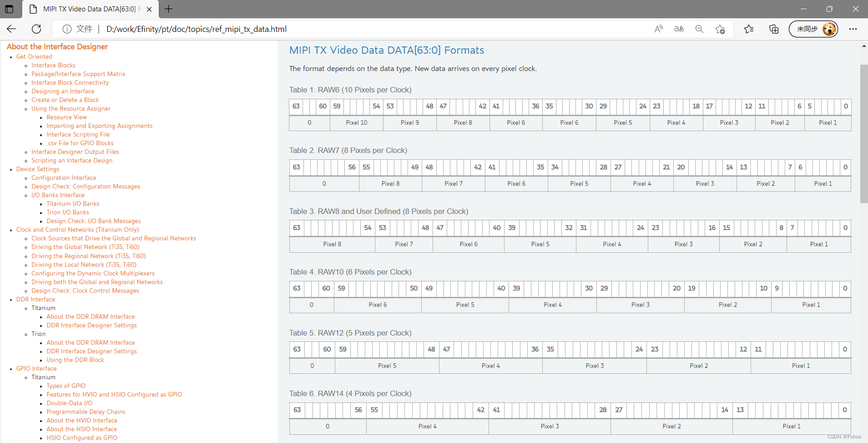Open Importing and Exporting Assignments link
This screenshot has height=443, width=868.
(x=100, y=126)
